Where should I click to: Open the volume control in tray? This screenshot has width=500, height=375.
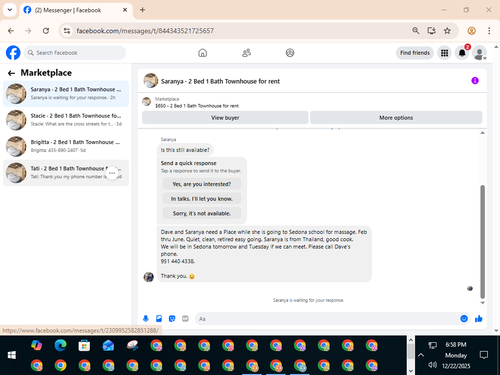[x=432, y=365]
